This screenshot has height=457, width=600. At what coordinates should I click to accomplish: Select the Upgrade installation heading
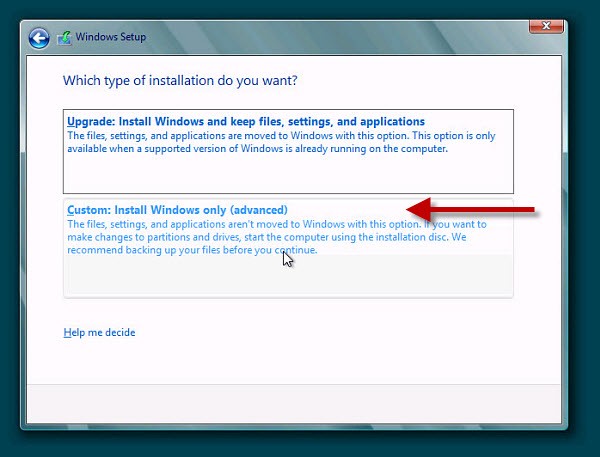pos(245,122)
